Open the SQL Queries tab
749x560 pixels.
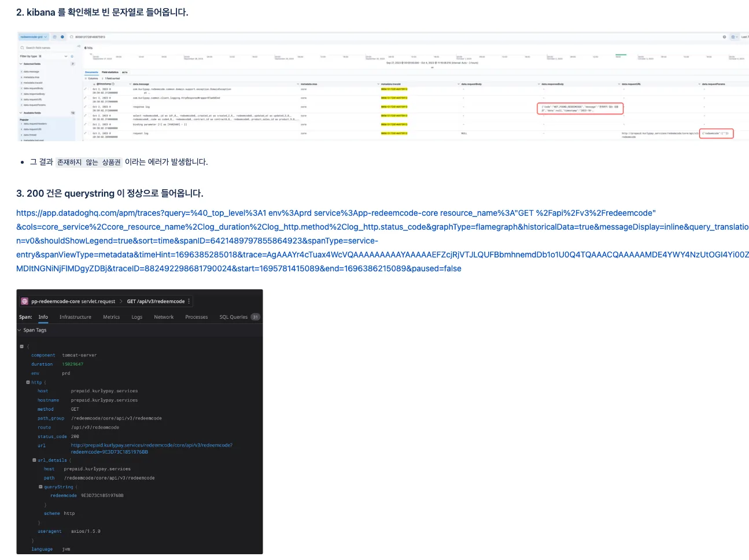tap(234, 317)
